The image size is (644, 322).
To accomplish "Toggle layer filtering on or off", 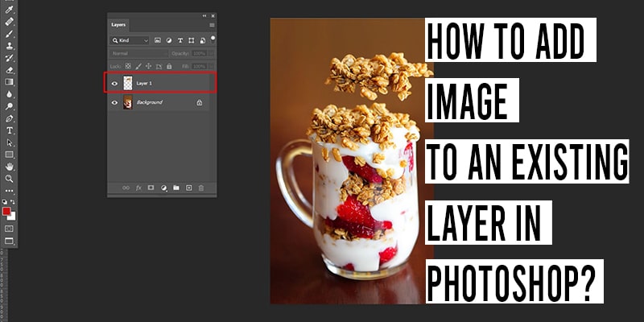I will tap(213, 39).
